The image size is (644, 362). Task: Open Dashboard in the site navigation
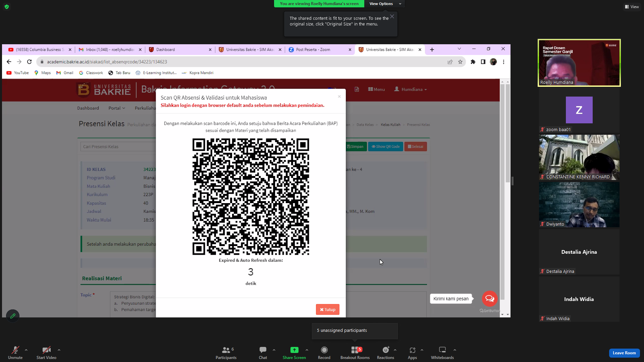(x=88, y=108)
